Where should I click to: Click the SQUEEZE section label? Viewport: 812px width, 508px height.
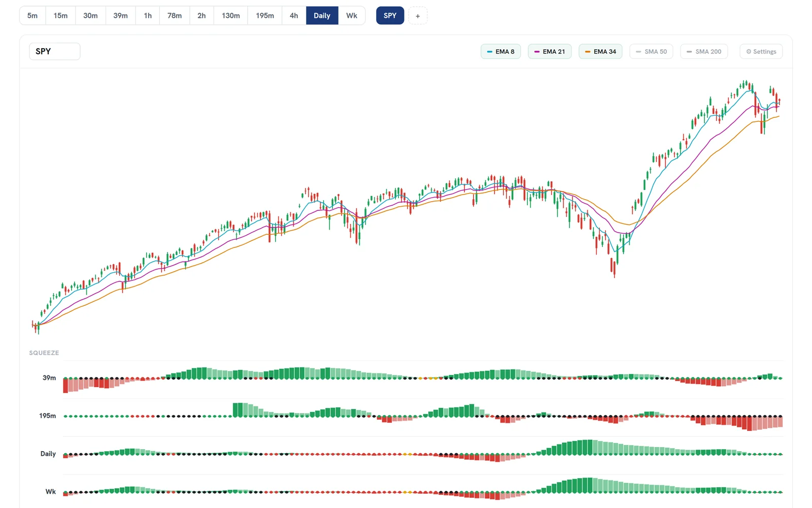point(44,353)
